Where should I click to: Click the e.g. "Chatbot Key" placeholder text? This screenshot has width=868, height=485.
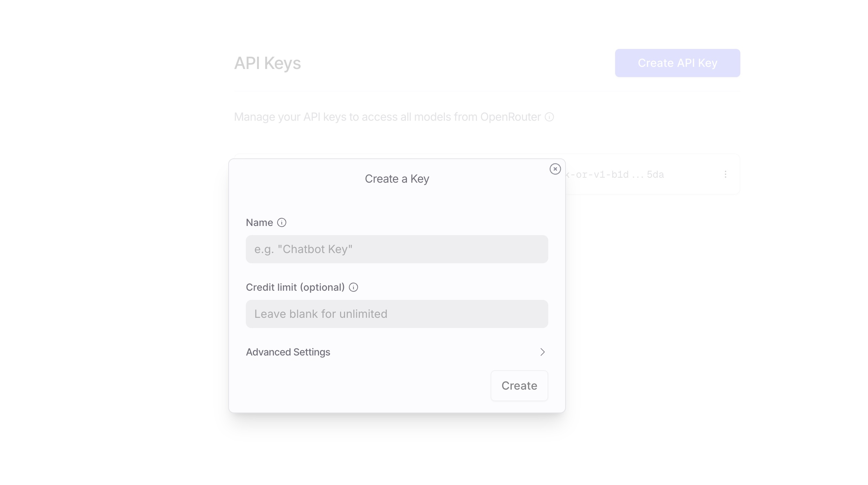tap(303, 249)
